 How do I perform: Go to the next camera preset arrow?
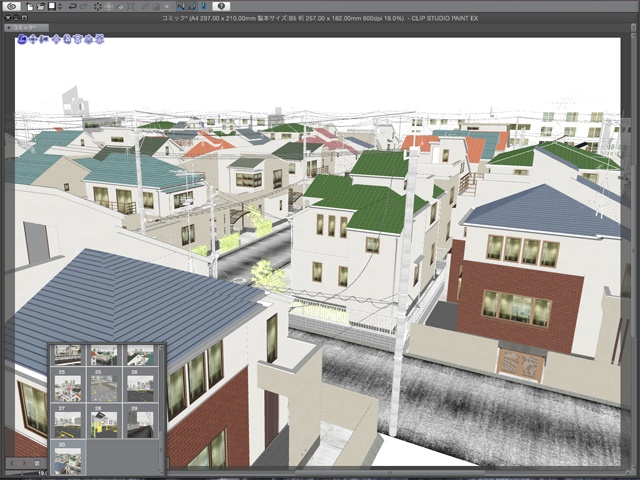click(23, 463)
